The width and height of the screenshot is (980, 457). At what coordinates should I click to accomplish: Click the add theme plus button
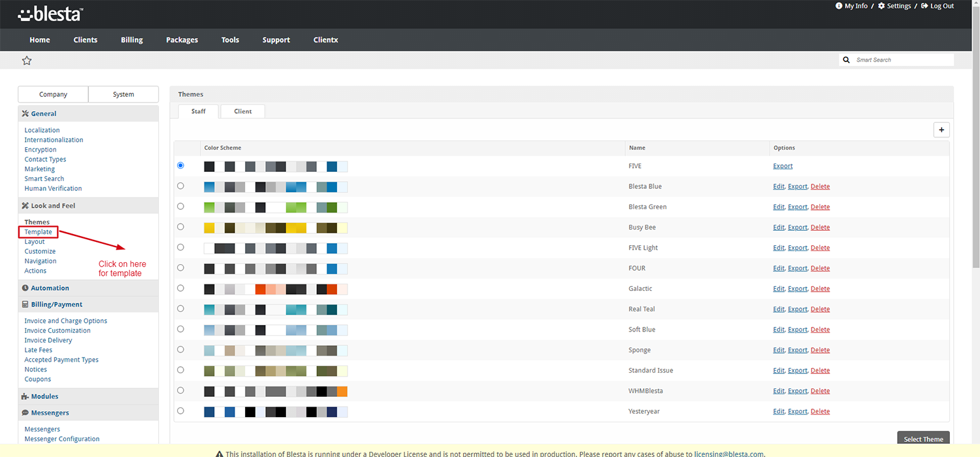coord(941,129)
